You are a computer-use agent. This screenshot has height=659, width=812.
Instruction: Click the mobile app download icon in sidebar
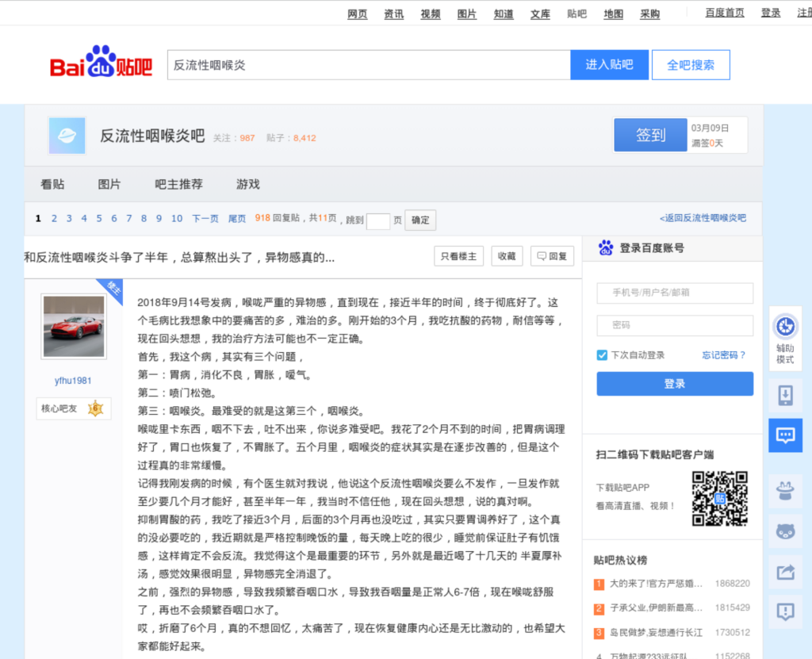785,395
